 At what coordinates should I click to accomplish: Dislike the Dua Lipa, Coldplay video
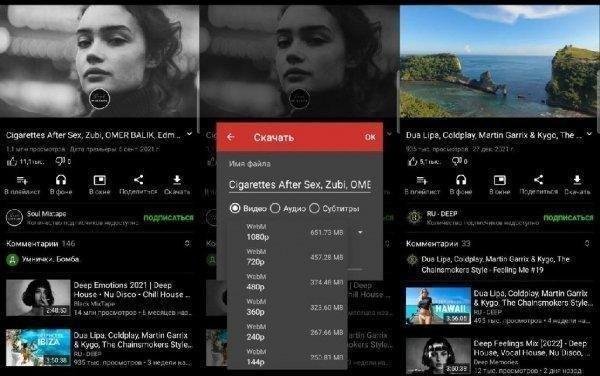[457, 161]
